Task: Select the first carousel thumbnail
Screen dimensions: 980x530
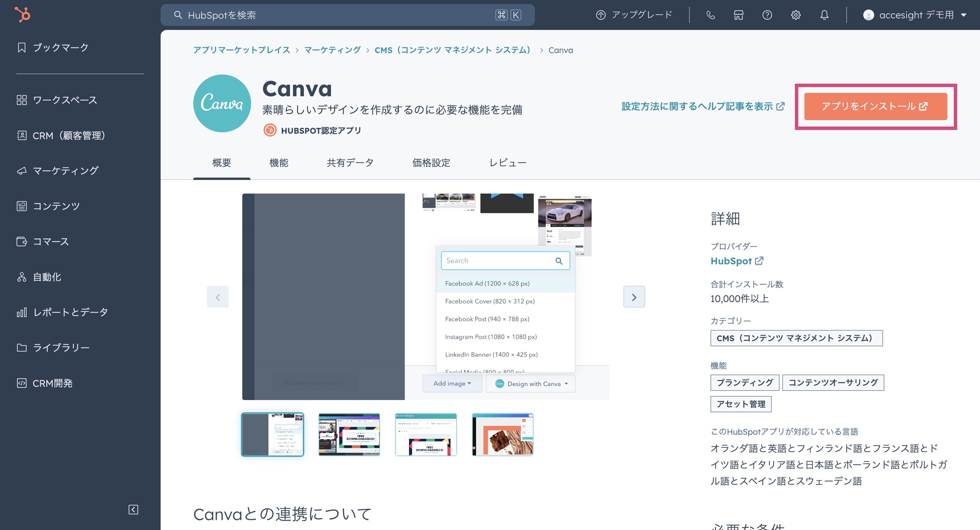Action: point(272,434)
